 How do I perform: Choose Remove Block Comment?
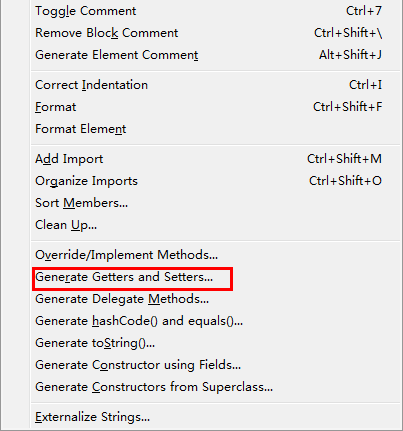(215, 33)
